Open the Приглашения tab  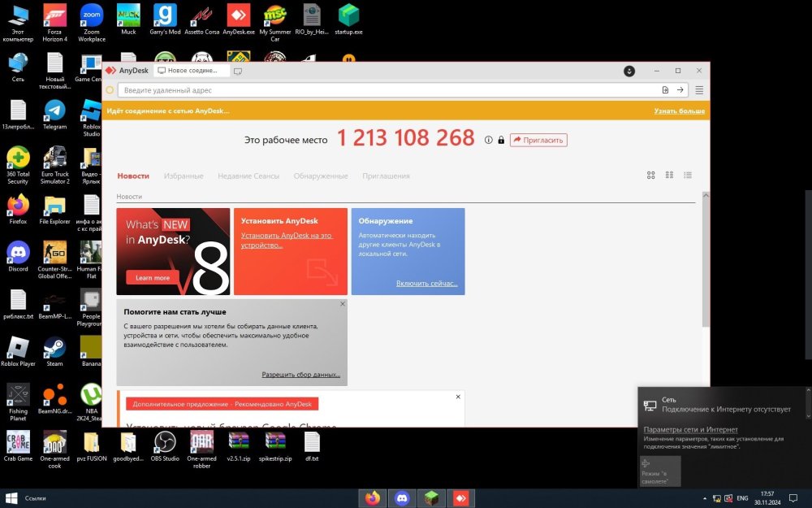tap(386, 176)
